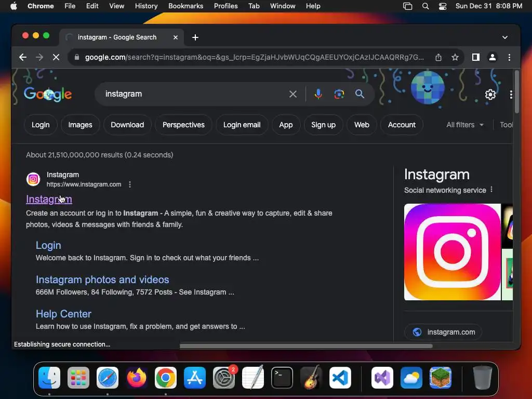
Task: Open Spotlight search in menu bar
Action: [x=425, y=6]
